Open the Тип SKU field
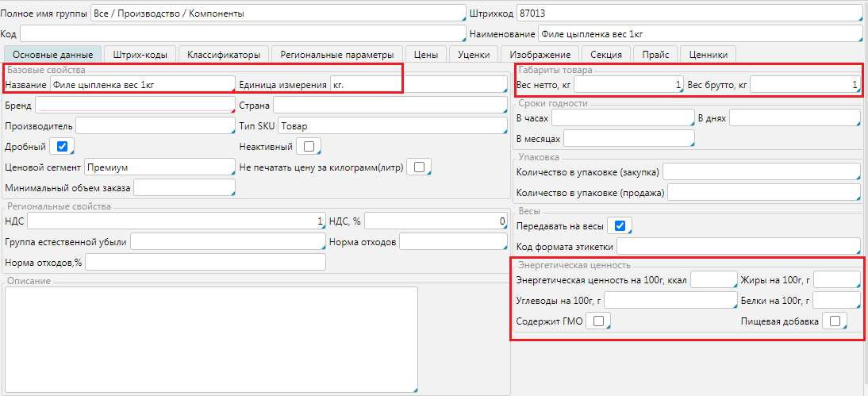Image resolution: width=868 pixels, height=396 pixels. [391, 126]
